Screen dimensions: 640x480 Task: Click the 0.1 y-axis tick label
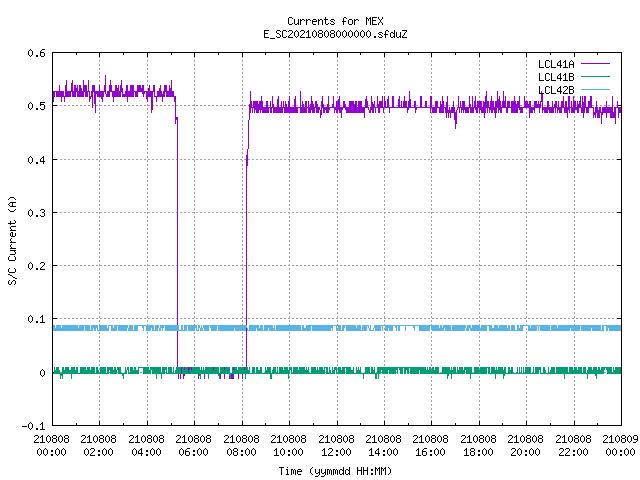[36, 319]
